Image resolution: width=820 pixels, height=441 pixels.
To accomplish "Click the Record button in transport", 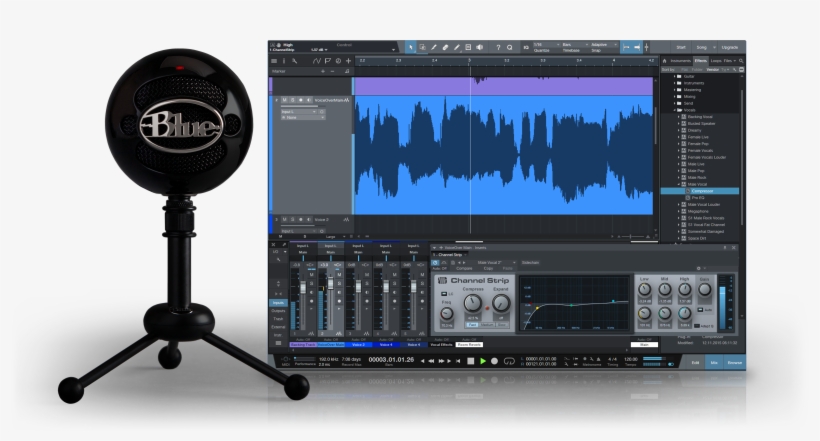I will click(494, 361).
